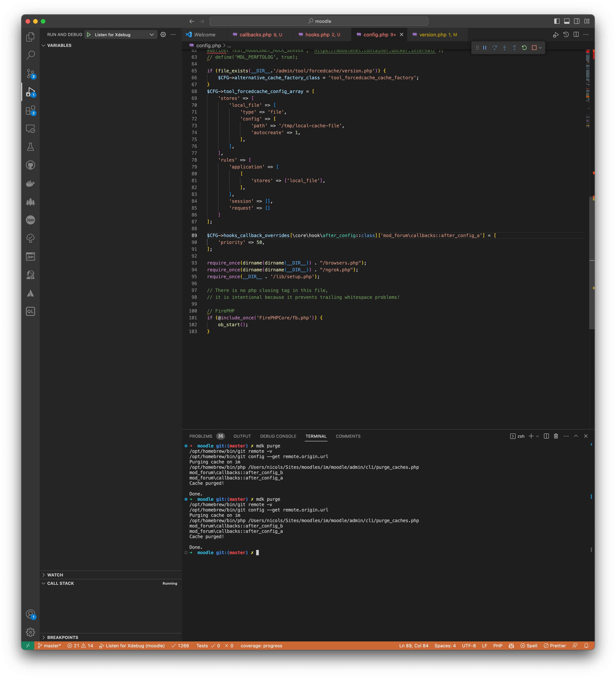Image resolution: width=616 pixels, height=678 pixels.
Task: Maximize the panel size chevron
Action: 576,436
